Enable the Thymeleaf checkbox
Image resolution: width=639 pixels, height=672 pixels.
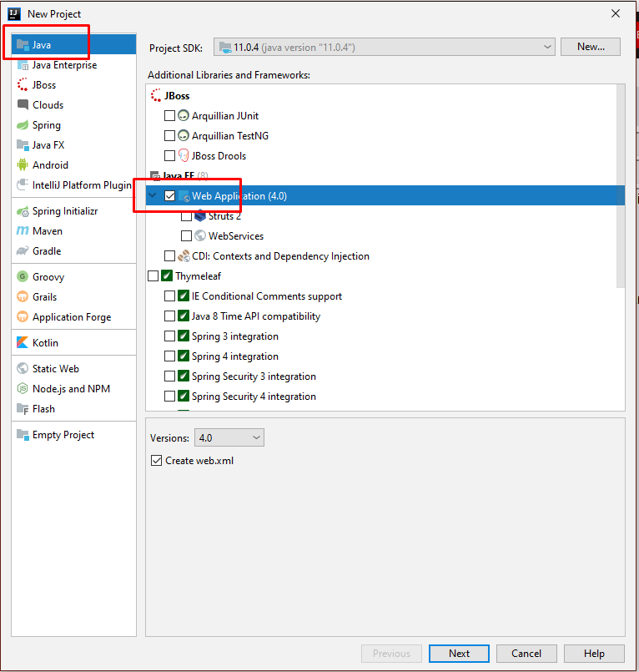153,276
